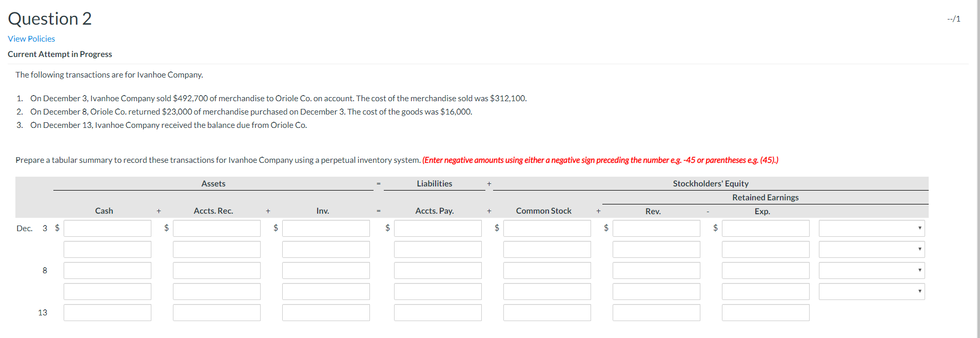Click the Accts. Rec. column label
The height and width of the screenshot is (338, 980).
pos(213,211)
